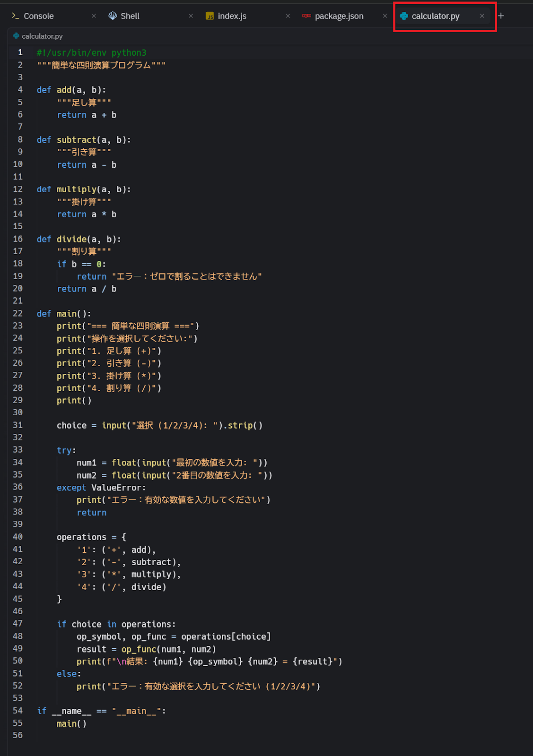The image size is (533, 756).
Task: Click the Console terminal prompt icon
Action: point(15,16)
